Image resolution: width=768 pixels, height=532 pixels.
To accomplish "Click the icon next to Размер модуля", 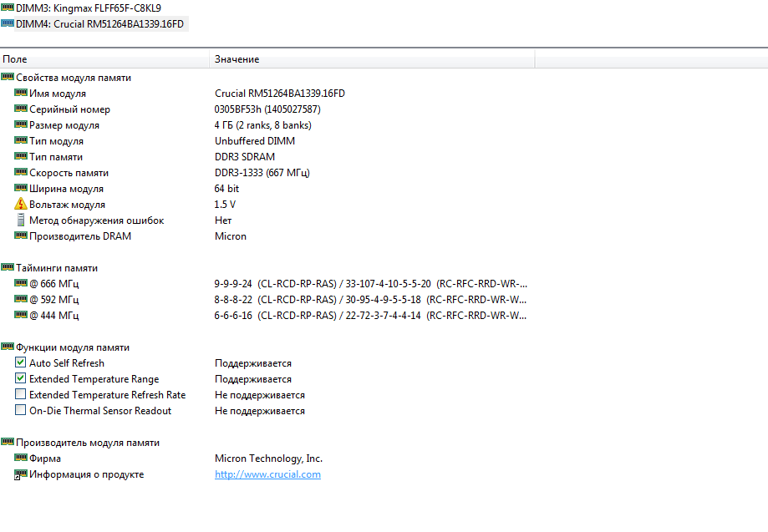I will coord(21,124).
